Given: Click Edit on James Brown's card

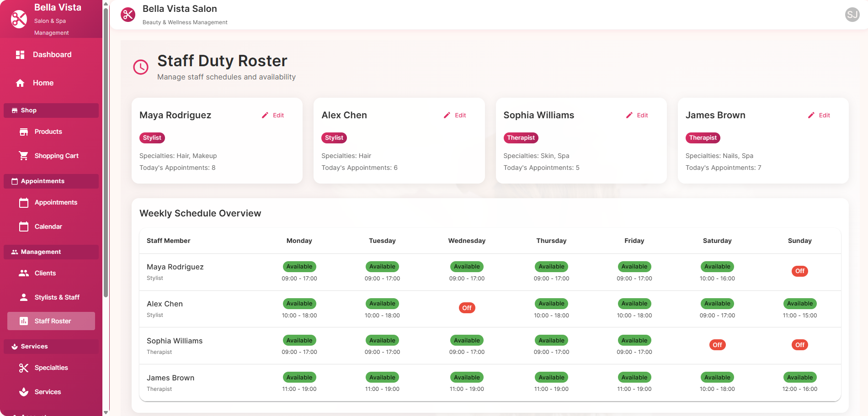Looking at the screenshot, I should pyautogui.click(x=820, y=115).
